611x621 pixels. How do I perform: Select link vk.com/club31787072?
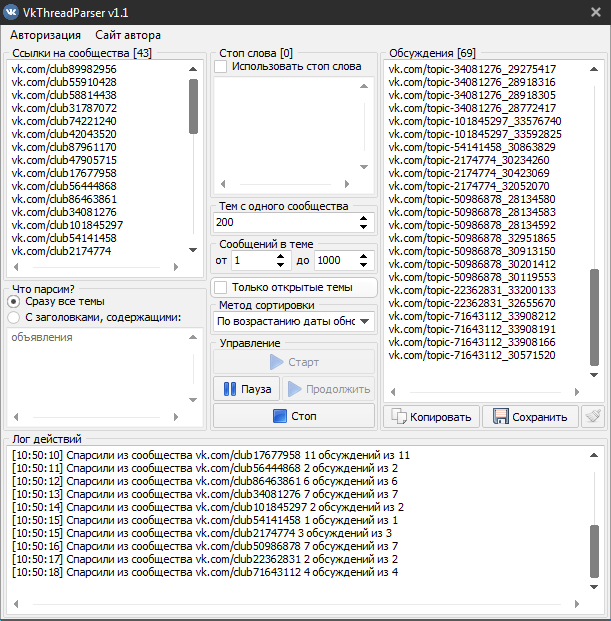coord(64,108)
